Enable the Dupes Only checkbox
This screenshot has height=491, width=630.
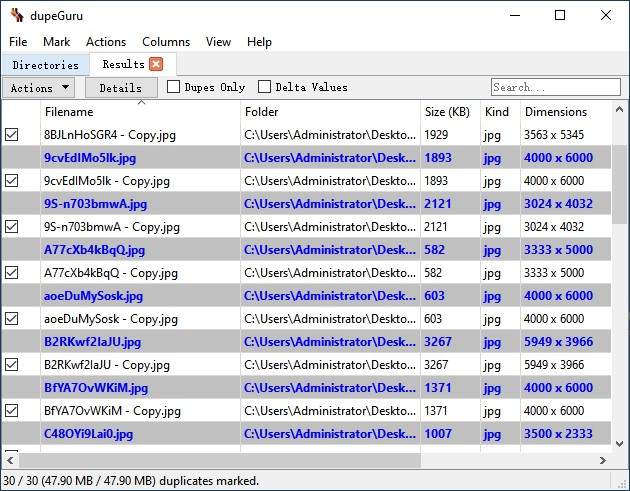pos(174,87)
